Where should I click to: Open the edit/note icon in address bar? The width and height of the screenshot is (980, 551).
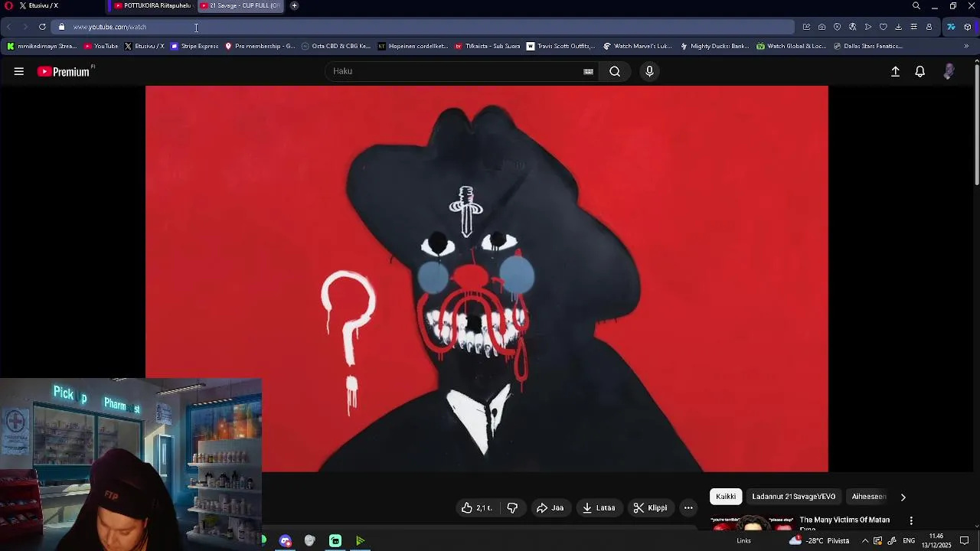click(x=806, y=27)
